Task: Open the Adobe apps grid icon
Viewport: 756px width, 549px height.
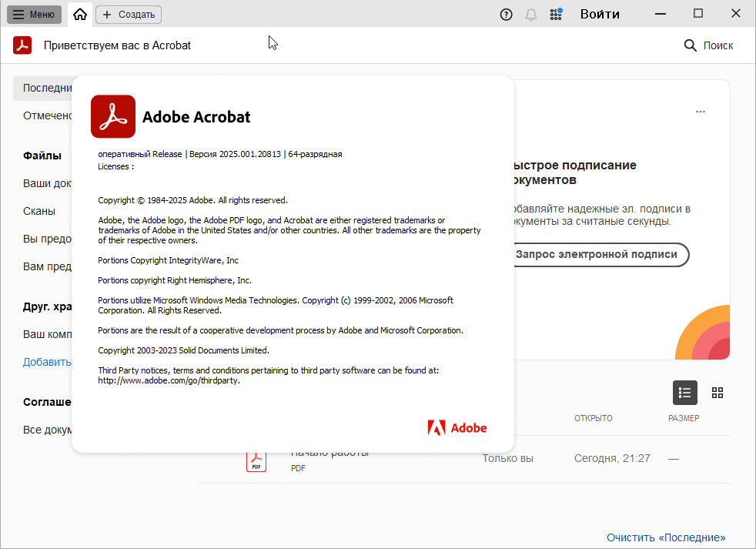Action: pyautogui.click(x=556, y=14)
